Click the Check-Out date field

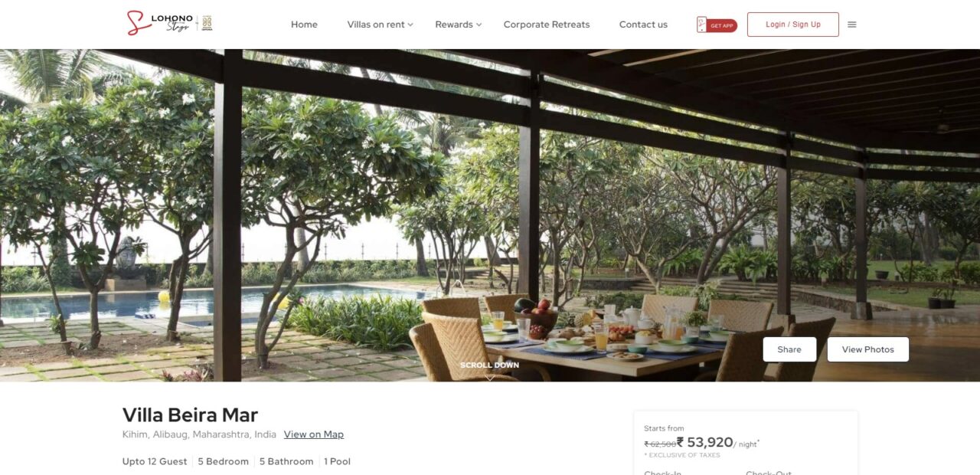point(769,473)
